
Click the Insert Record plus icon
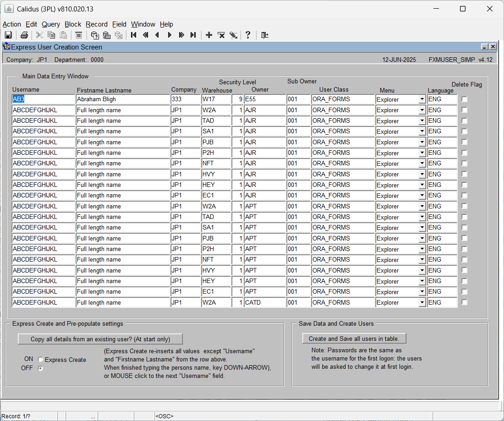[209, 35]
